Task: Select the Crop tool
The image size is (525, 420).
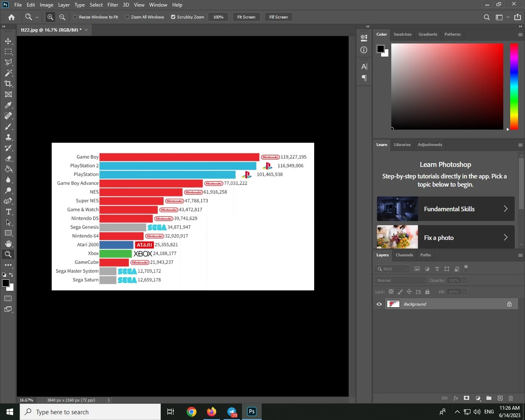Action: pos(8,84)
